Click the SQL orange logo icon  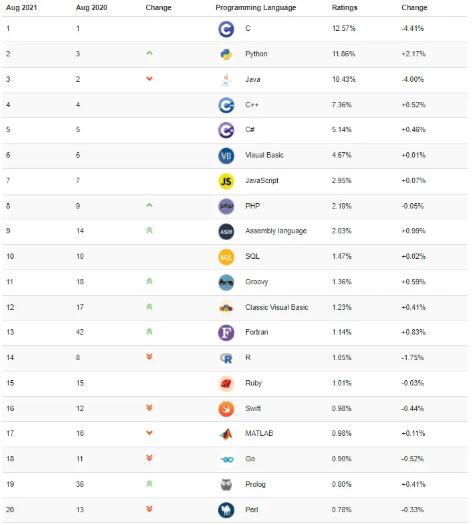(226, 257)
